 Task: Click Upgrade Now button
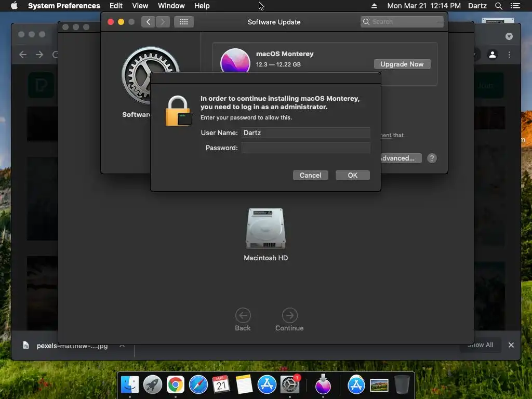click(402, 64)
